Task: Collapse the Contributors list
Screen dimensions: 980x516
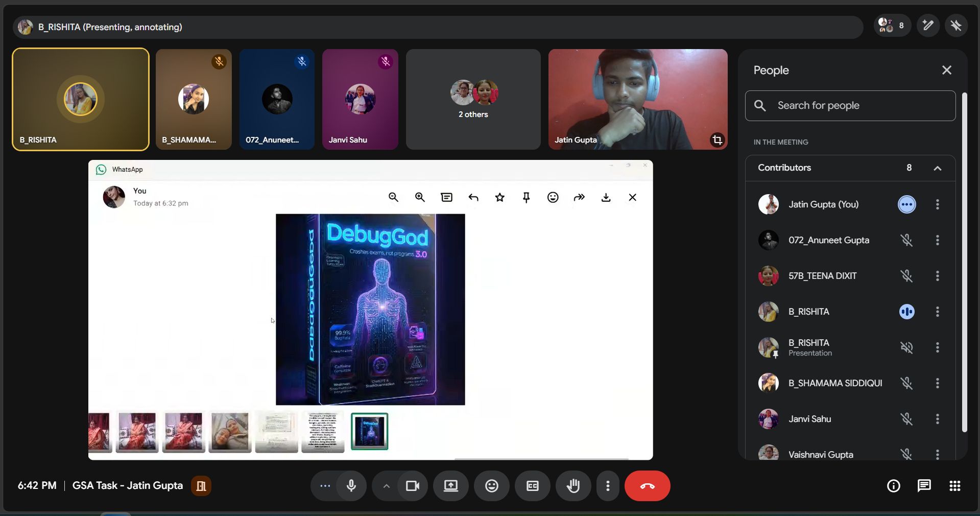Action: click(x=938, y=168)
